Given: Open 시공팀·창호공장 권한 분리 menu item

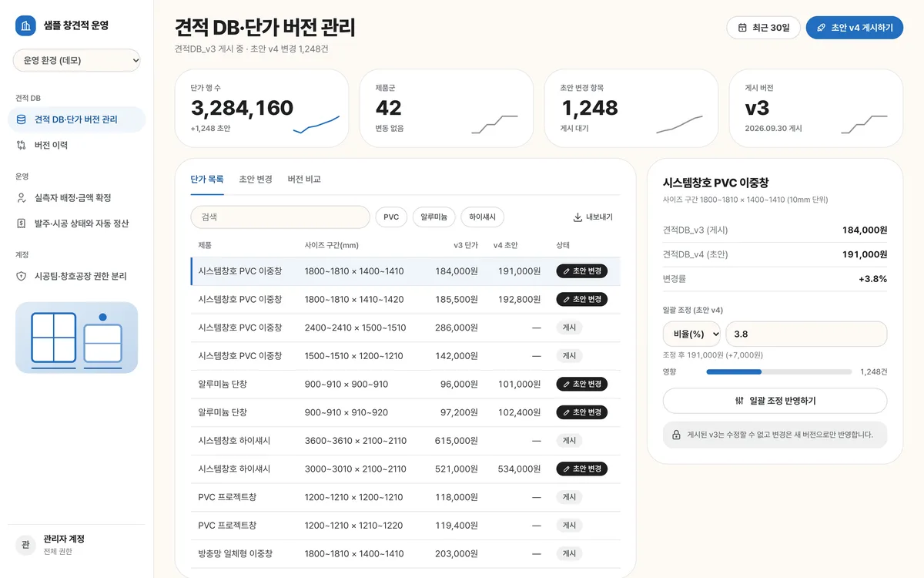Looking at the screenshot, I should pyautogui.click(x=76, y=276).
